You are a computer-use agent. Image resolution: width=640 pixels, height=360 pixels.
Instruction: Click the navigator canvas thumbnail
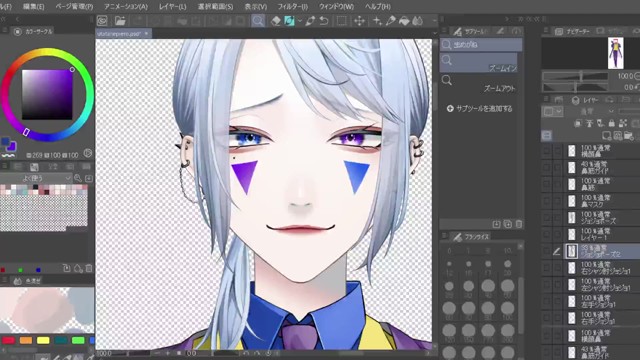point(616,53)
